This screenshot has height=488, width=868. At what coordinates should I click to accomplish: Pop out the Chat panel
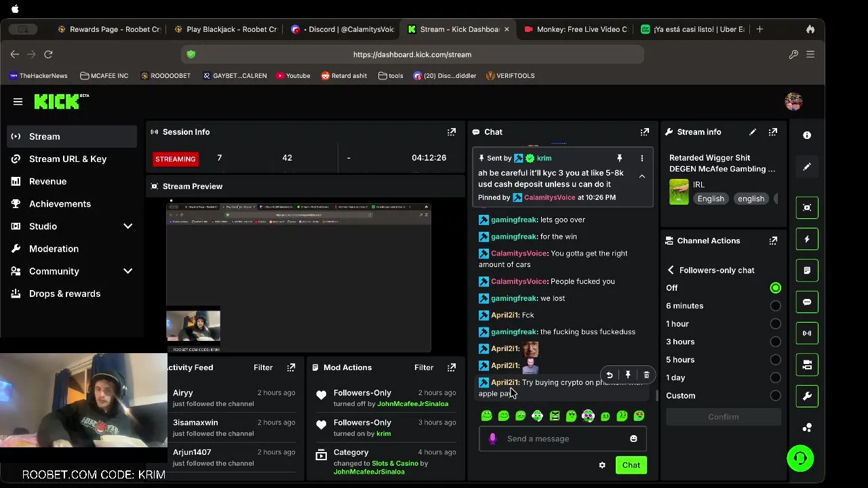(645, 132)
